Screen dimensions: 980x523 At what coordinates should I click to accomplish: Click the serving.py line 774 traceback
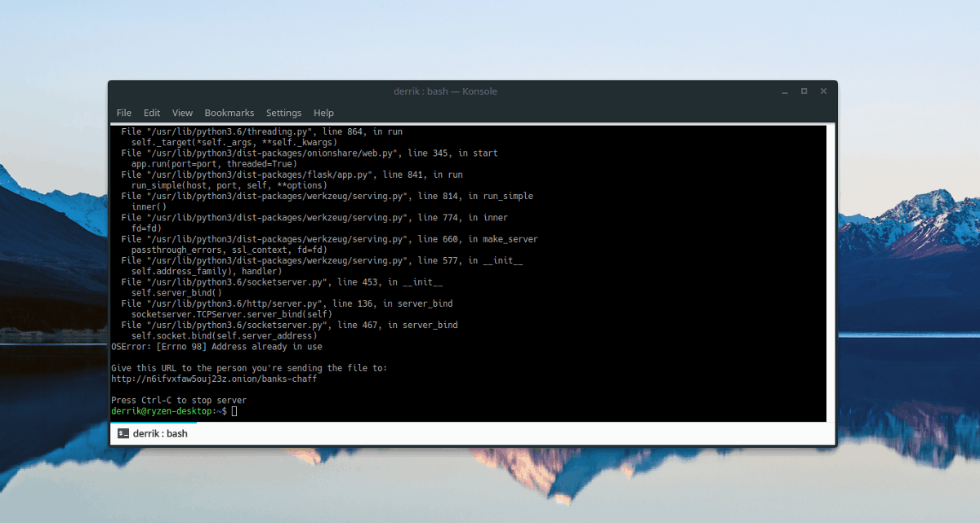tap(314, 218)
